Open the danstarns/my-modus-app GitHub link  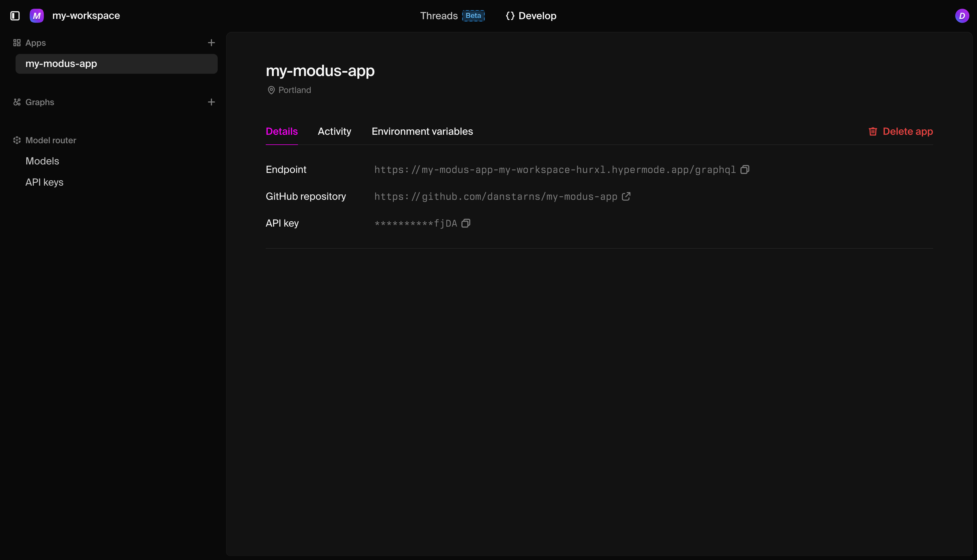pyautogui.click(x=495, y=197)
